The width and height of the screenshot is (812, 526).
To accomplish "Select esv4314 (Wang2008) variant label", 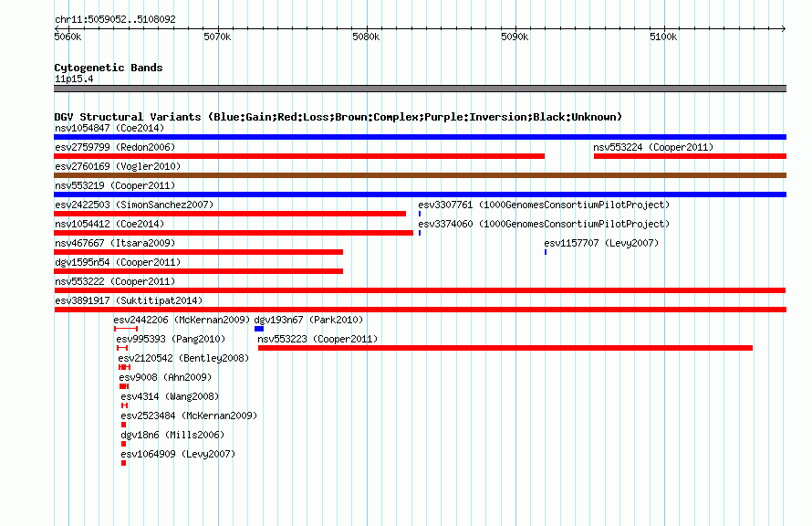I will (x=170, y=396).
